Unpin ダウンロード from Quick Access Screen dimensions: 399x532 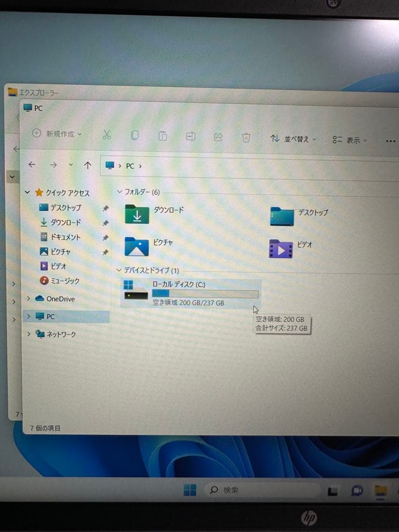pos(104,222)
